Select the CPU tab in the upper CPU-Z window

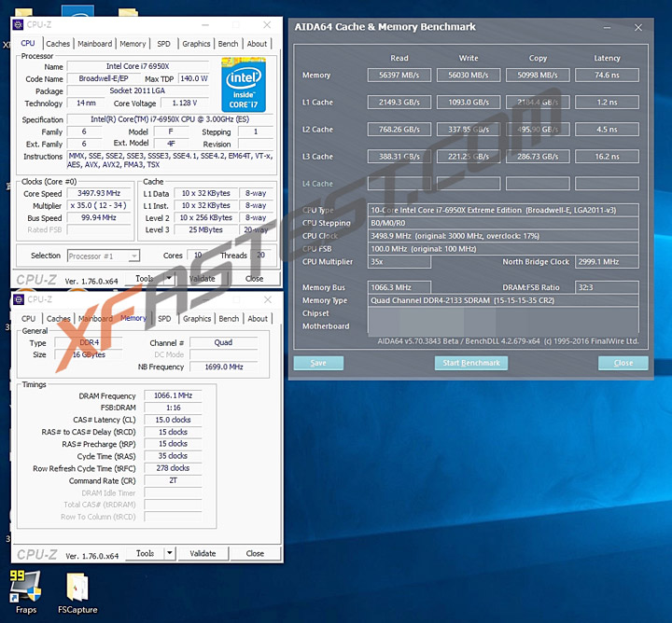[28, 43]
